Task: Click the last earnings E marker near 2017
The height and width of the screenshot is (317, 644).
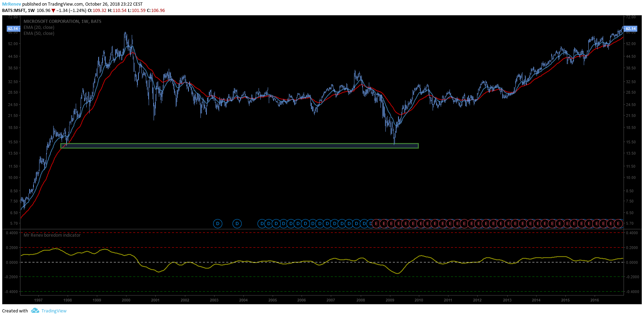Action: click(x=619, y=224)
